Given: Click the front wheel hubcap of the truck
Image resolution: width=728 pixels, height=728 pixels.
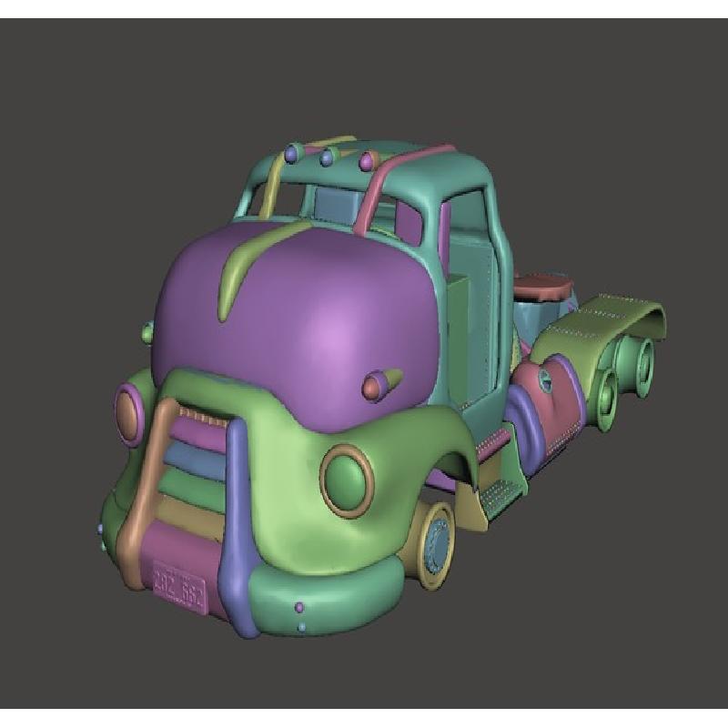Looking at the screenshot, I should coord(438,544).
